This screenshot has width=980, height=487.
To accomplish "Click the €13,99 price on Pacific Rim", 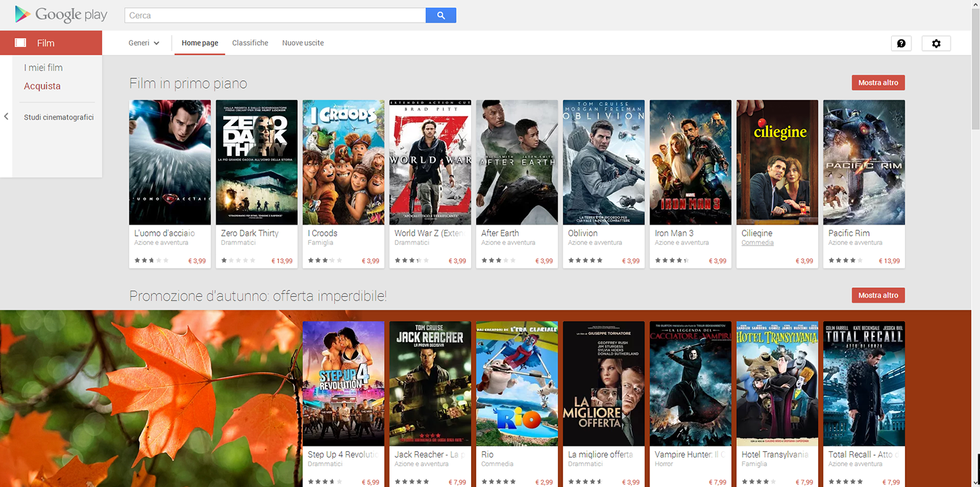I will 889,261.
